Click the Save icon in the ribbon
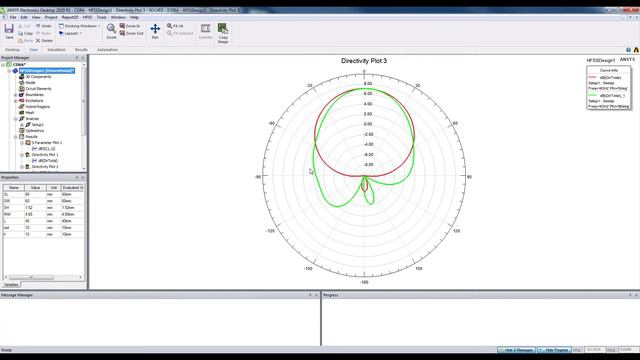 tap(9, 29)
